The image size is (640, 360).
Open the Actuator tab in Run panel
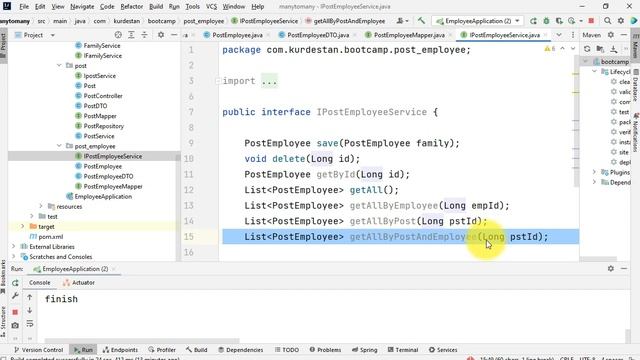tap(79, 282)
